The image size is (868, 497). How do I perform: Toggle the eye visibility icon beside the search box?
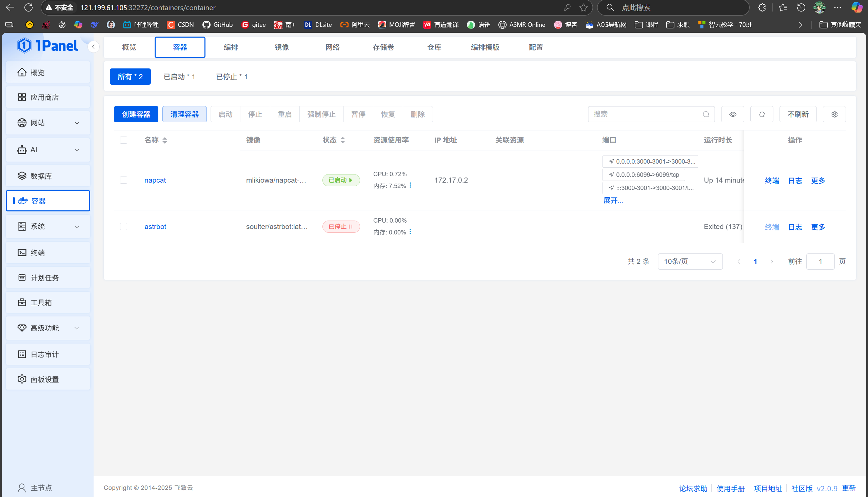(732, 114)
